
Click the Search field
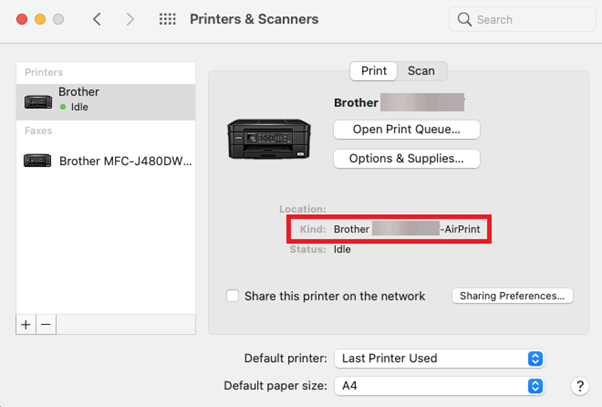tap(522, 19)
